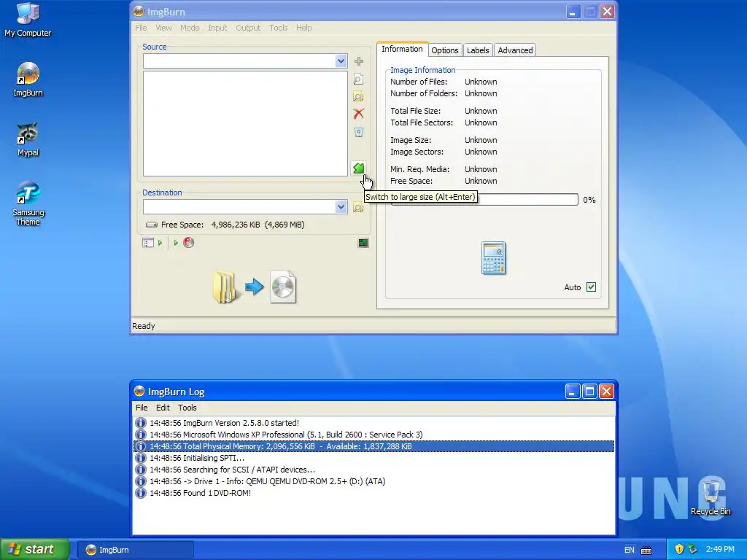Click the safely remove hardware tray icon
Screen dimensions: 747x560
coord(693,549)
